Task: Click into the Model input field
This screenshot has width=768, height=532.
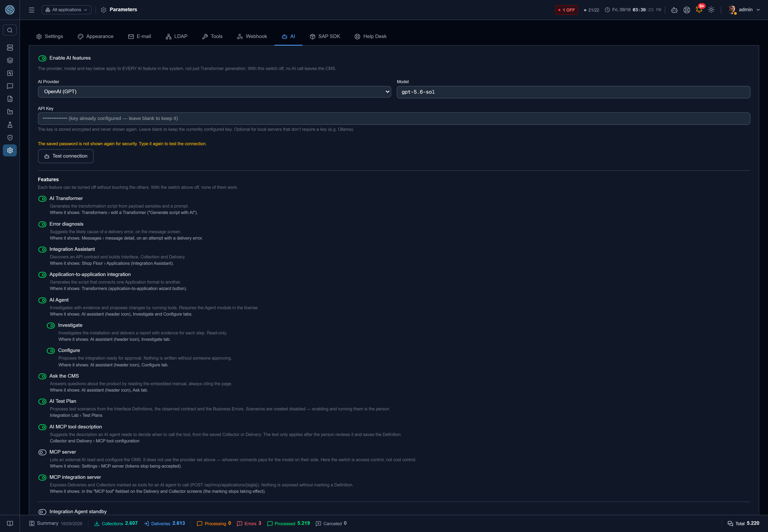Action: click(x=573, y=92)
